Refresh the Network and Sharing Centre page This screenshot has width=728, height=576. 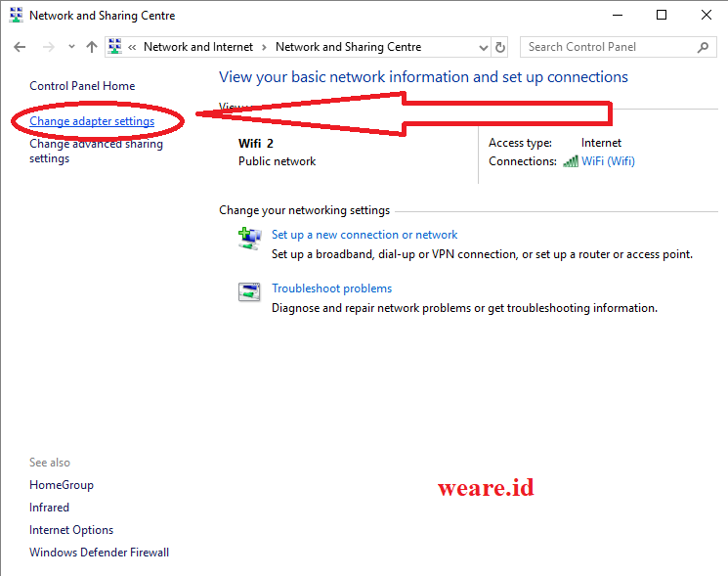click(x=500, y=47)
